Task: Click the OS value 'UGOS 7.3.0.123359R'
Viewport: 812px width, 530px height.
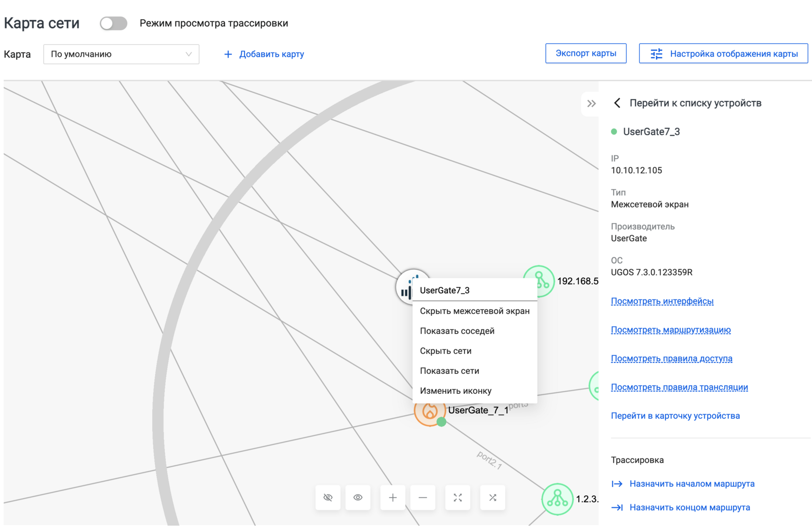Action: (652, 272)
